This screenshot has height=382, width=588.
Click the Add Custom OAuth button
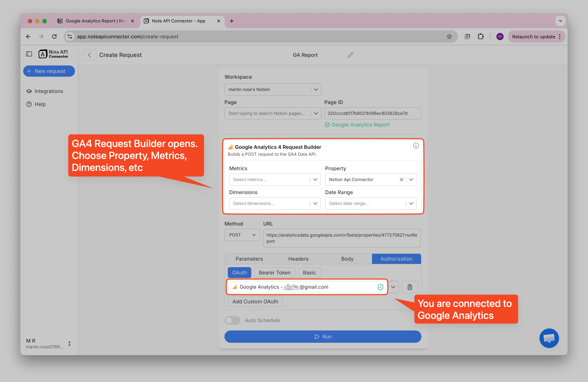[255, 301]
